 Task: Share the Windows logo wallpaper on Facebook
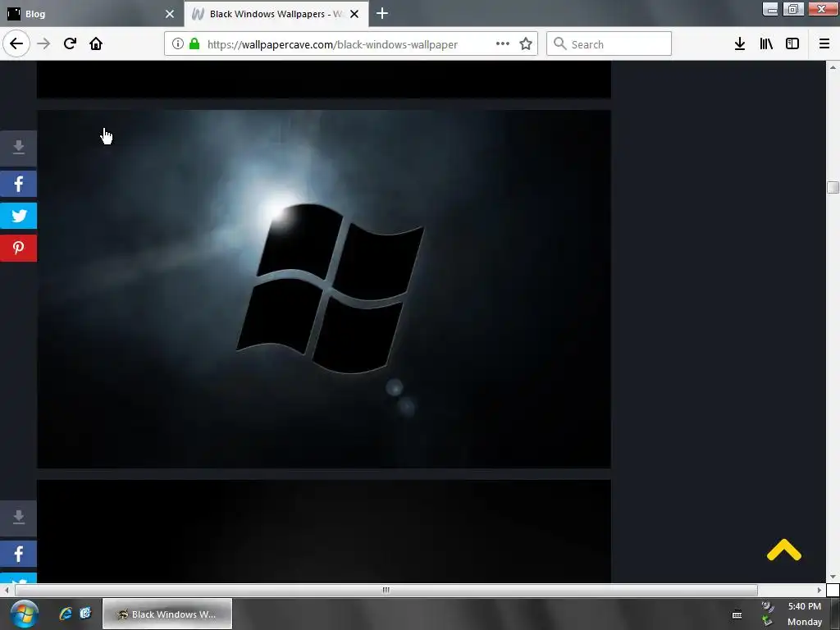18,184
